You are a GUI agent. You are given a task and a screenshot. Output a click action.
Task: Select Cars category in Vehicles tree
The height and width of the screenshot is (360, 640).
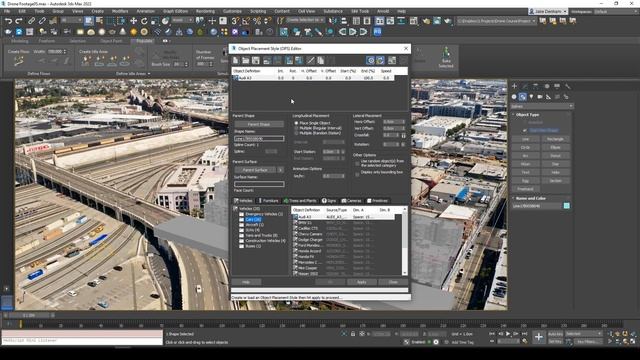(253, 220)
